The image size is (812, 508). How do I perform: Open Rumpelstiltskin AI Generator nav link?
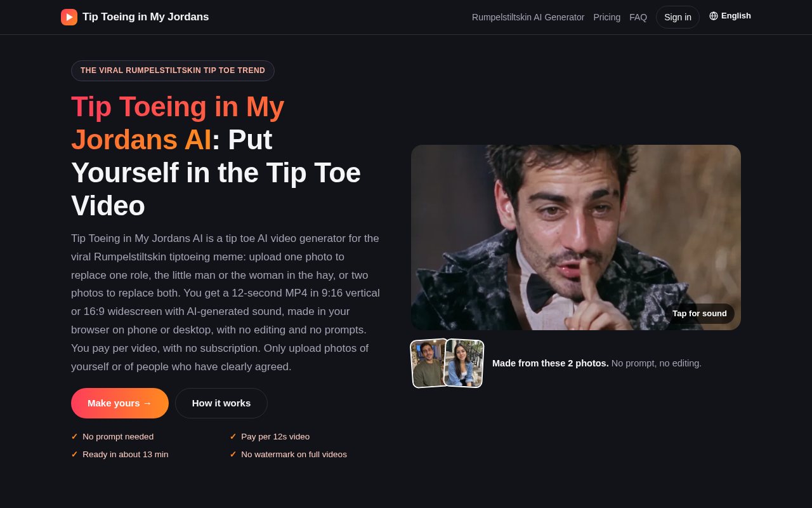click(528, 17)
